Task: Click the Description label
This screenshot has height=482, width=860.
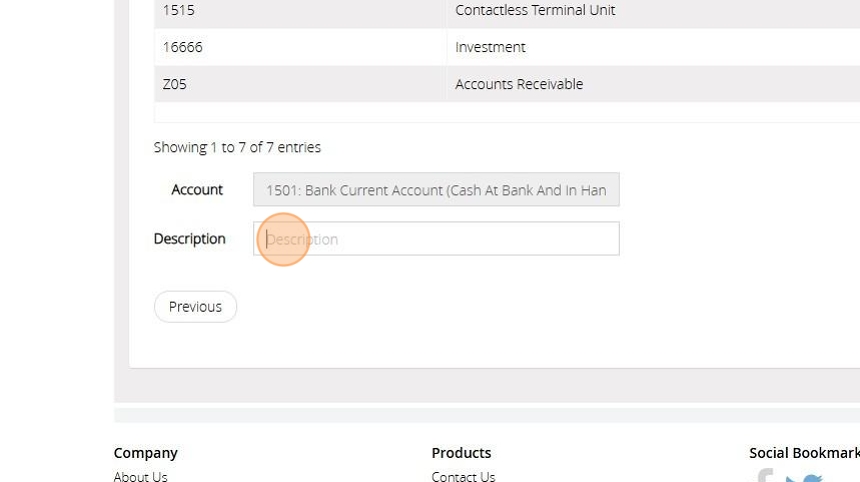Action: 189,239
